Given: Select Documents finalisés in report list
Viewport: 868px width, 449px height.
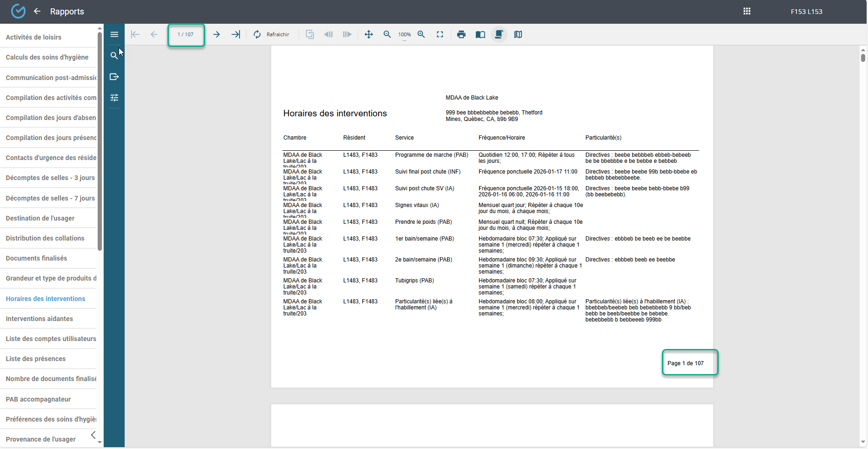Looking at the screenshot, I should pos(36,258).
